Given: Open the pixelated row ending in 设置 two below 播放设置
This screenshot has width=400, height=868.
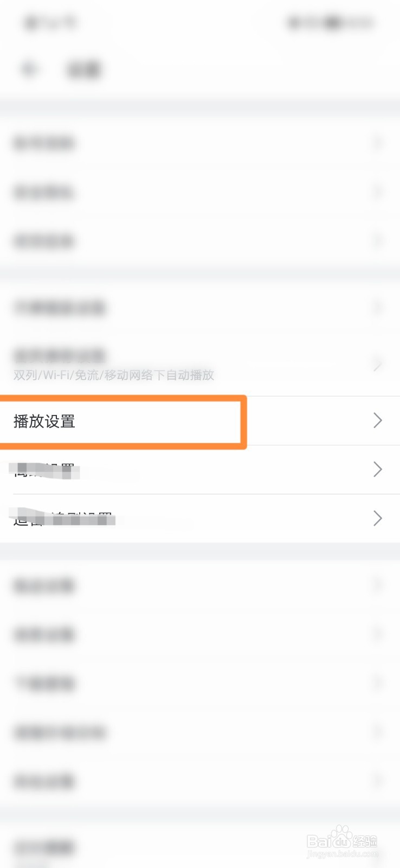Looking at the screenshot, I should [x=200, y=519].
